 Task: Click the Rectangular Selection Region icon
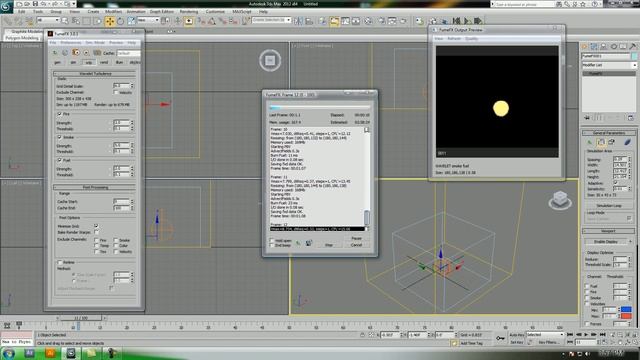coord(87,21)
